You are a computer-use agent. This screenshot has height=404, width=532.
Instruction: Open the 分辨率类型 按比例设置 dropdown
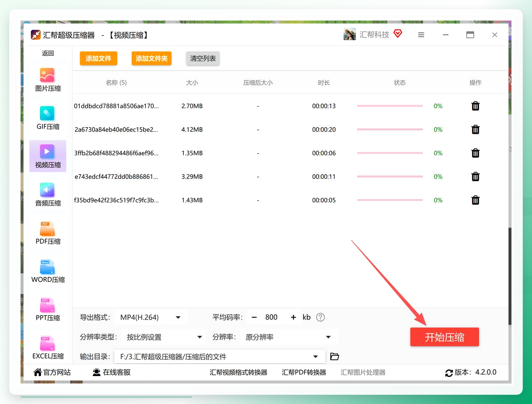pyautogui.click(x=163, y=337)
